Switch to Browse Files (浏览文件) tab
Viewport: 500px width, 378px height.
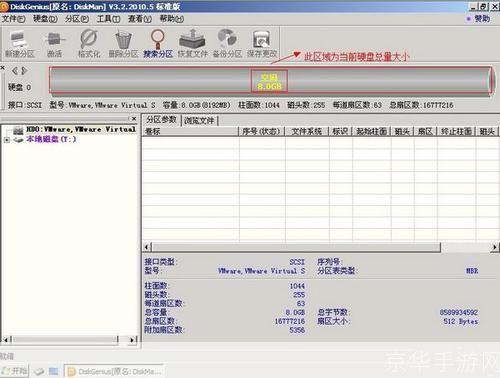tap(199, 120)
